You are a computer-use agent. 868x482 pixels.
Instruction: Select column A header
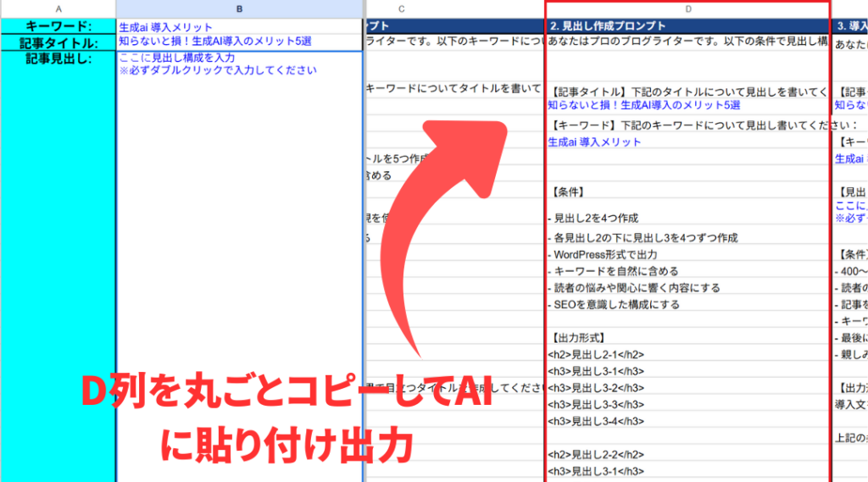[x=58, y=9]
